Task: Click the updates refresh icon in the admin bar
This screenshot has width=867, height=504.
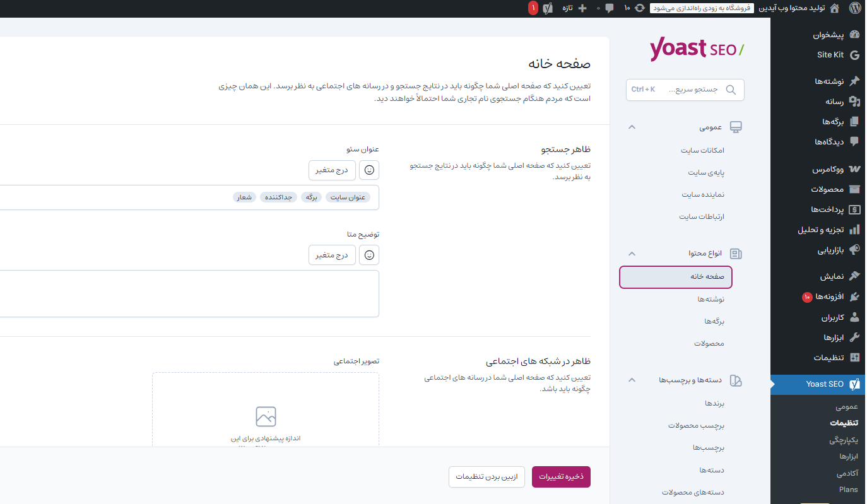Action: [639, 8]
